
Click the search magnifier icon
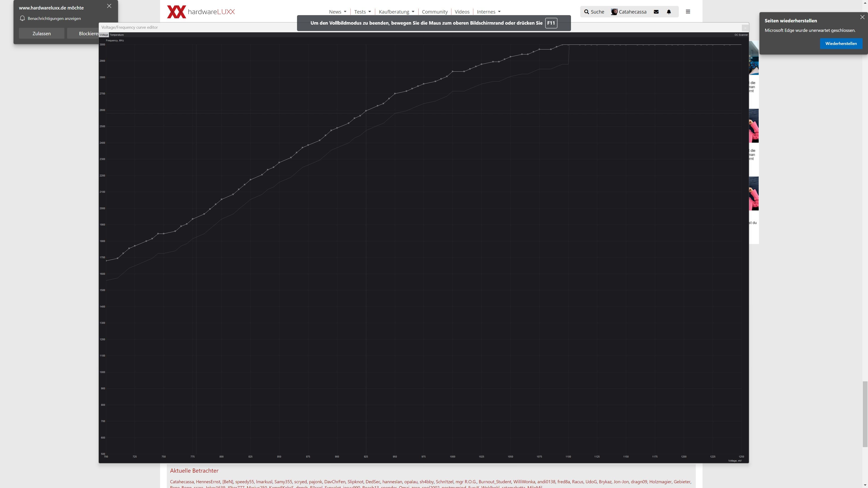coord(587,12)
